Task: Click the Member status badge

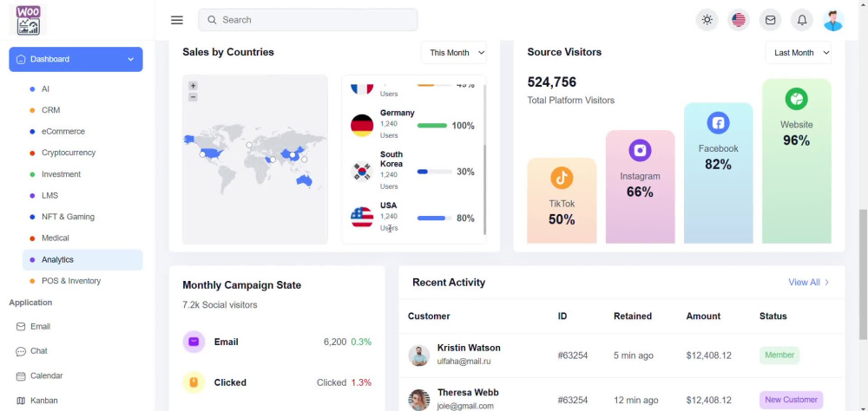Action: (779, 356)
